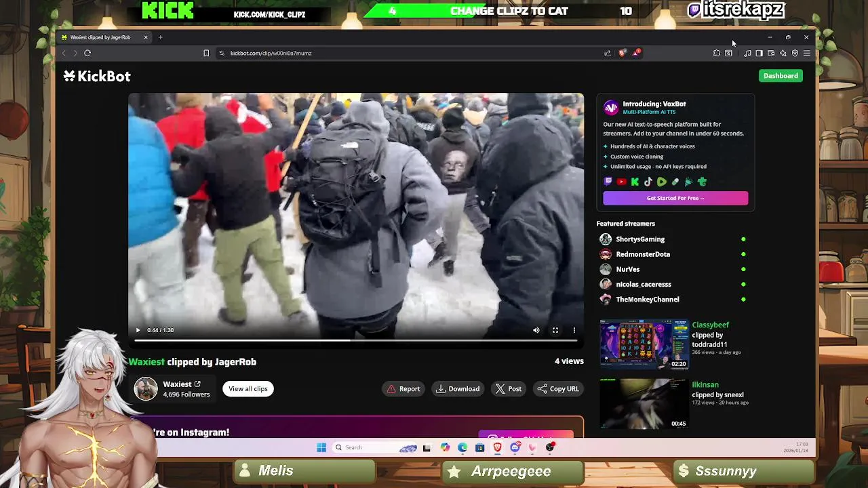Open Waxiest channel link beside avatar
The height and width of the screenshot is (488, 868).
[182, 384]
